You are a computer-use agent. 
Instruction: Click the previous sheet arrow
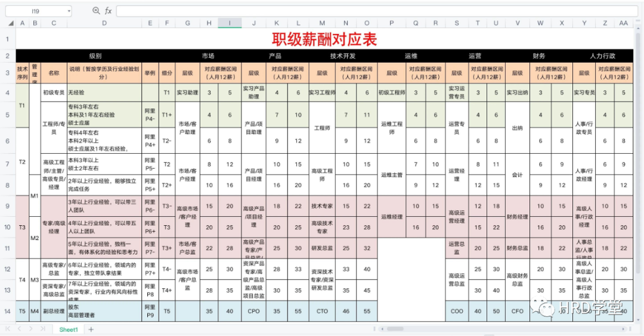click(19, 329)
